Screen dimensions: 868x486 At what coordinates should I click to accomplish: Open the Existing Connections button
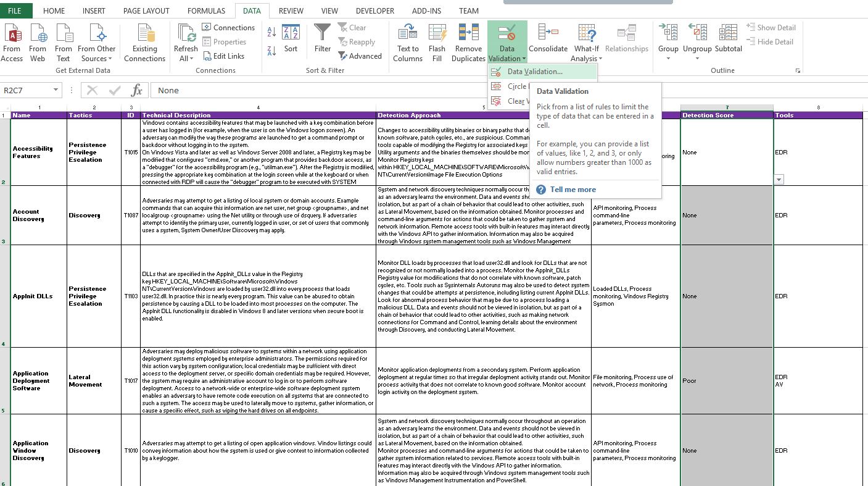click(144, 43)
